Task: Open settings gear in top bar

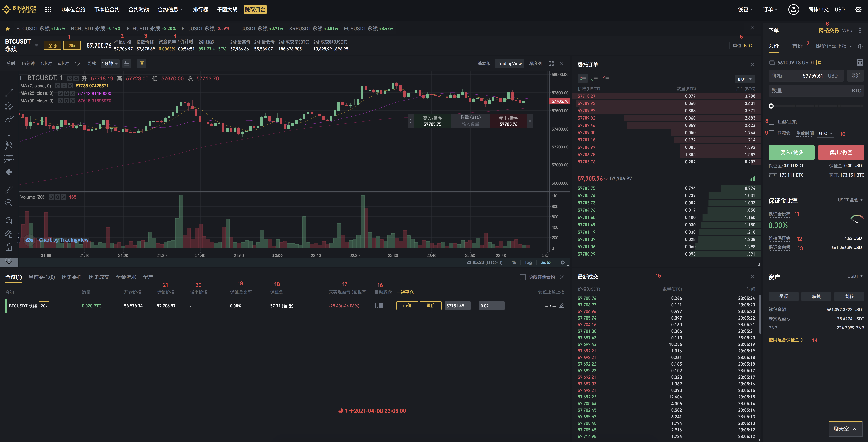Action: 858,10
